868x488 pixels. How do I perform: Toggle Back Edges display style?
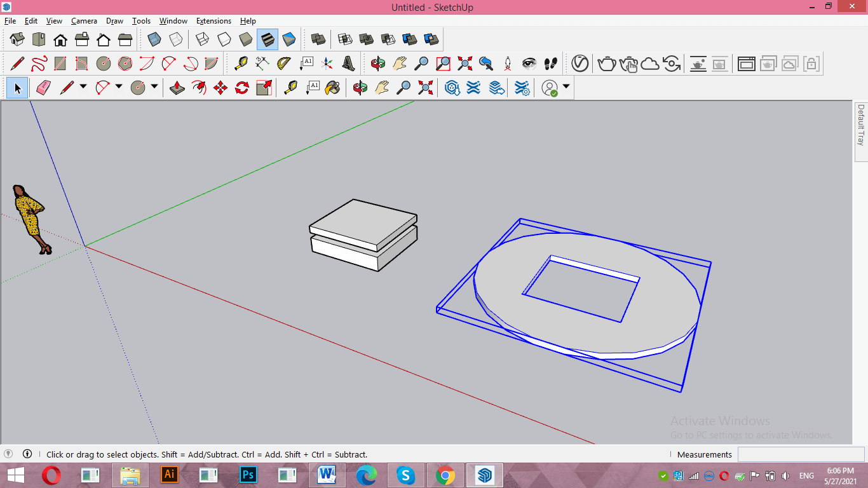pyautogui.click(x=175, y=39)
